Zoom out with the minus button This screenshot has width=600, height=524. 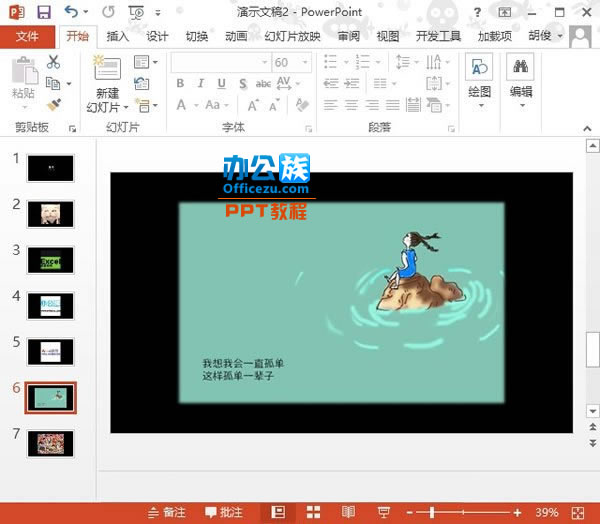point(409,512)
